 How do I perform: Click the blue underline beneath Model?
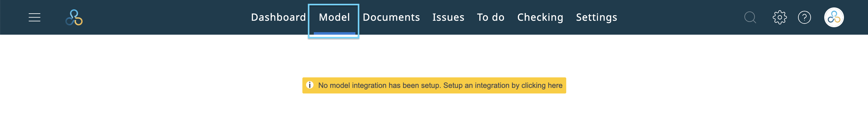click(x=334, y=33)
